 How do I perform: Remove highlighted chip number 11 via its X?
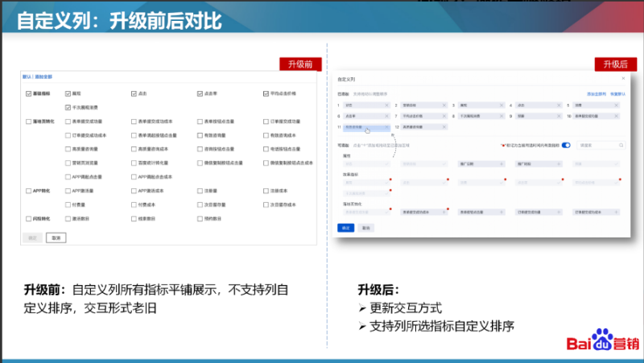[386, 127]
